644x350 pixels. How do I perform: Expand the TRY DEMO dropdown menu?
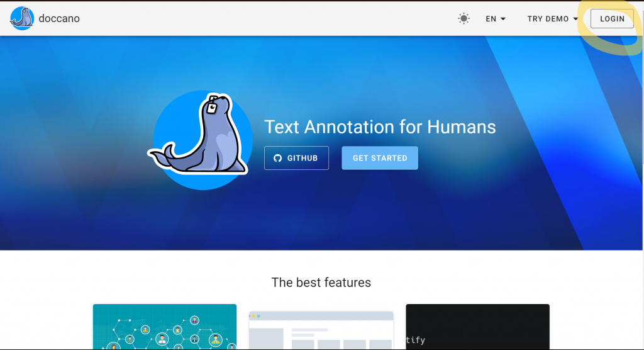pos(552,19)
